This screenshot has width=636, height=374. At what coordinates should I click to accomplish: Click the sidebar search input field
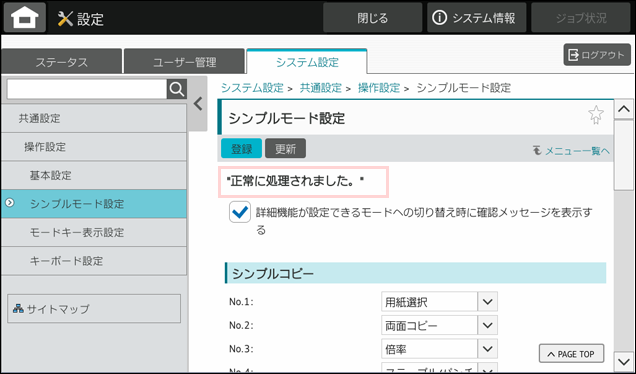[x=87, y=89]
